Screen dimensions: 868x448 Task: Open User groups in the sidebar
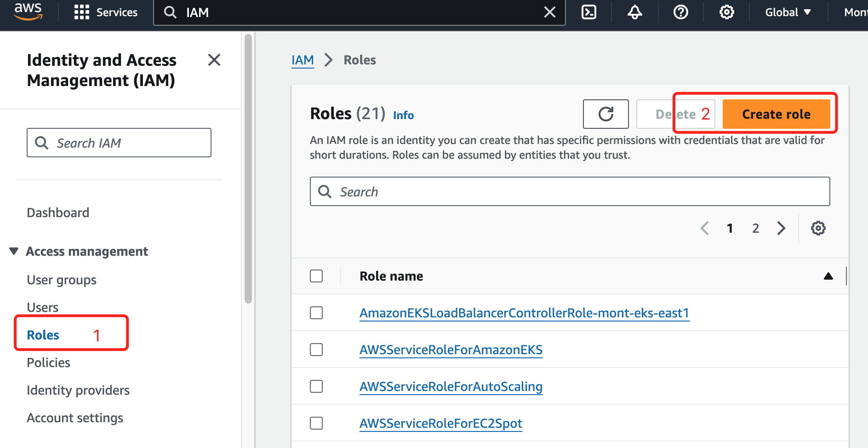(62, 280)
